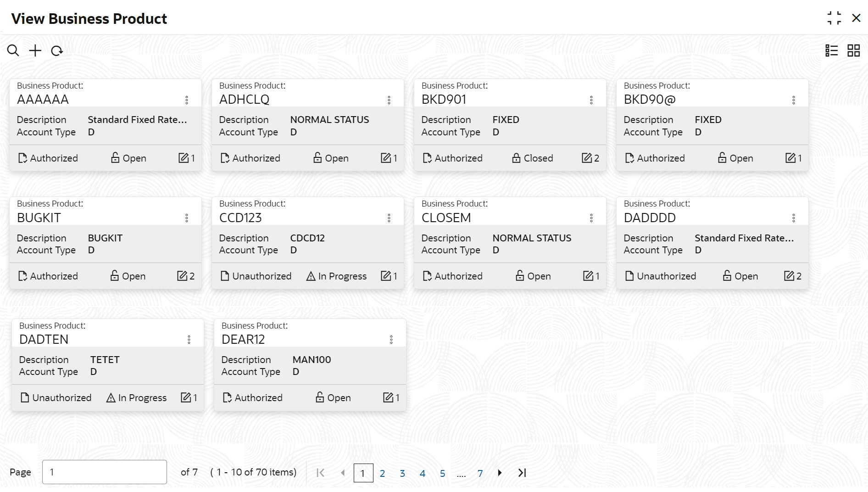The image size is (868, 492).
Task: Click the page number input field
Action: (104, 472)
